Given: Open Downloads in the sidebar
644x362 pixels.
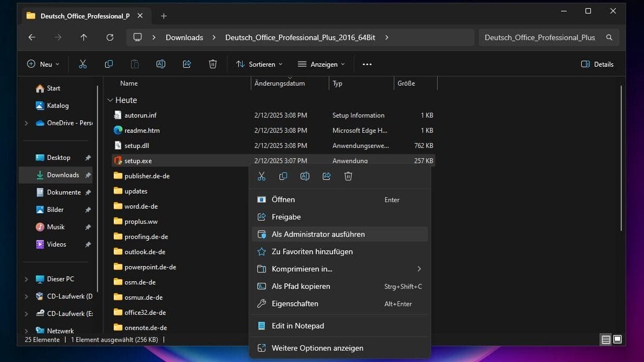Looking at the screenshot, I should (x=63, y=175).
